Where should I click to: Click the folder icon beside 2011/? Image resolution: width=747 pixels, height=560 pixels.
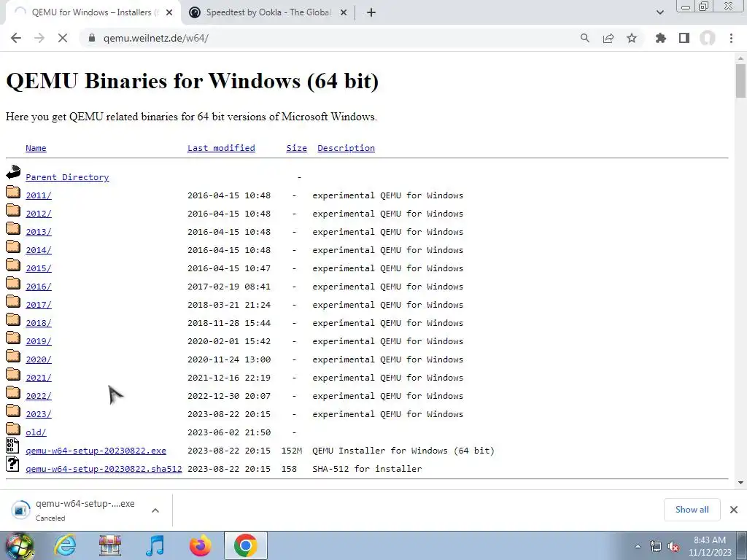(13, 192)
